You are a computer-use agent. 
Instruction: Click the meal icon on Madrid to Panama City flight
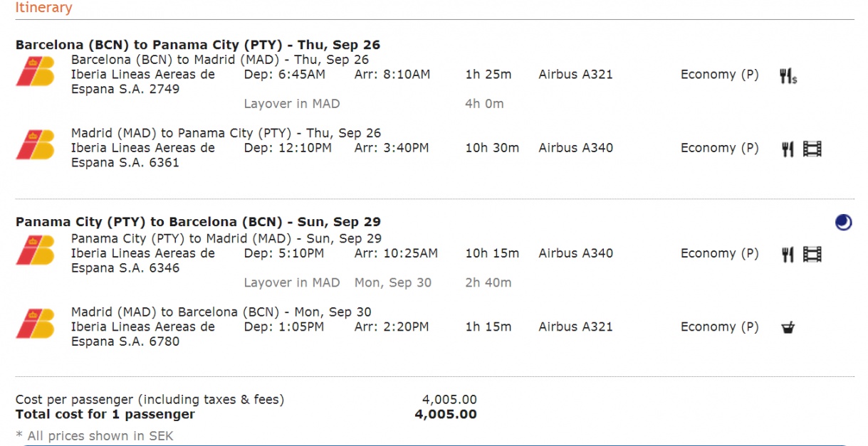click(x=788, y=149)
